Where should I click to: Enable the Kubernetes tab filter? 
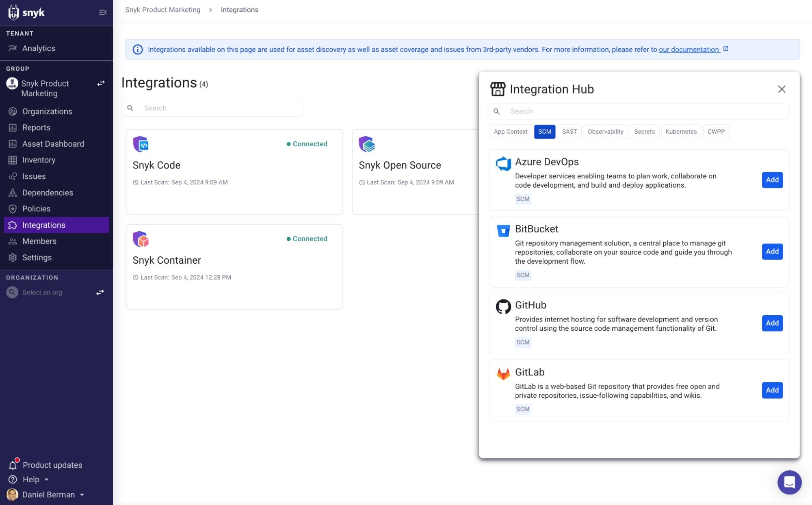(681, 131)
